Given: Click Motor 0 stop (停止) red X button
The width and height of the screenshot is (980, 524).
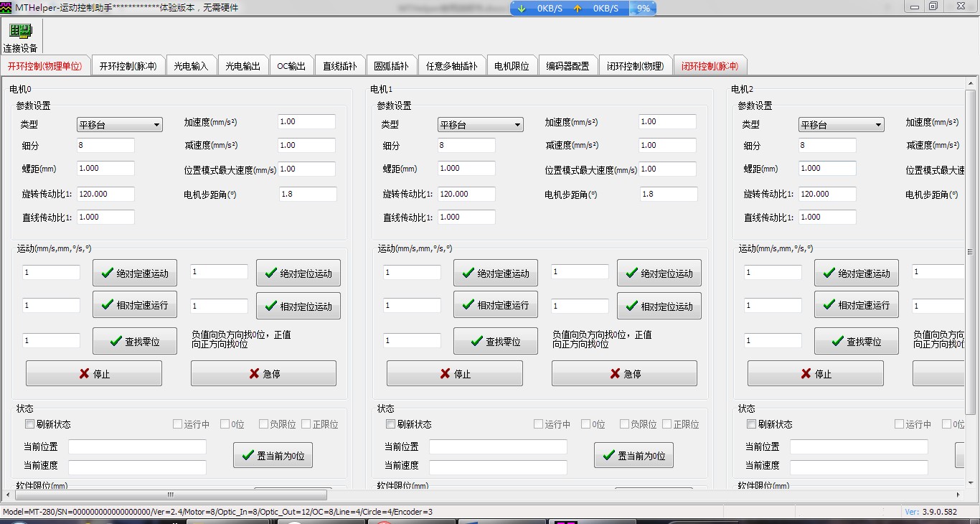Looking at the screenshot, I should (x=94, y=373).
